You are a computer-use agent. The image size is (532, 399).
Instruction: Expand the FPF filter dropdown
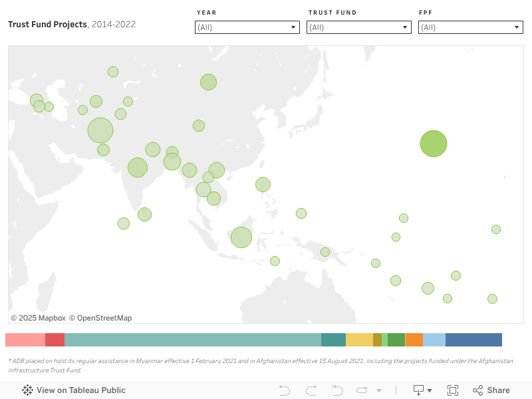(x=471, y=27)
